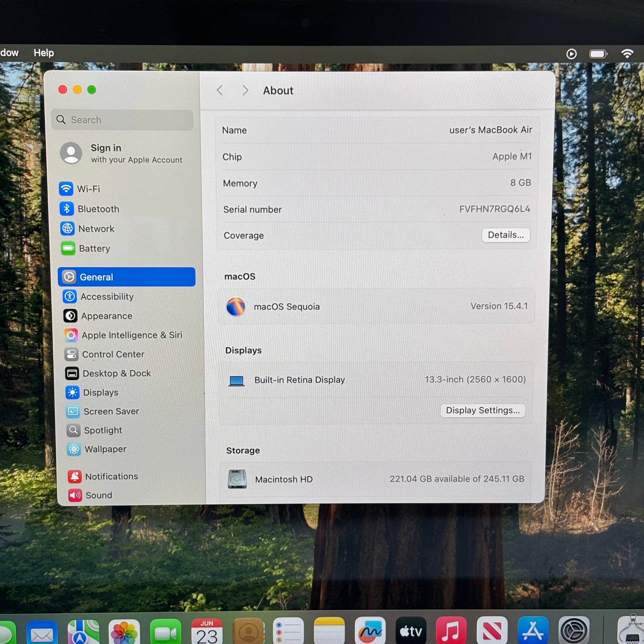The height and width of the screenshot is (644, 644).
Task: Open News from the Dock
Action: [492, 630]
